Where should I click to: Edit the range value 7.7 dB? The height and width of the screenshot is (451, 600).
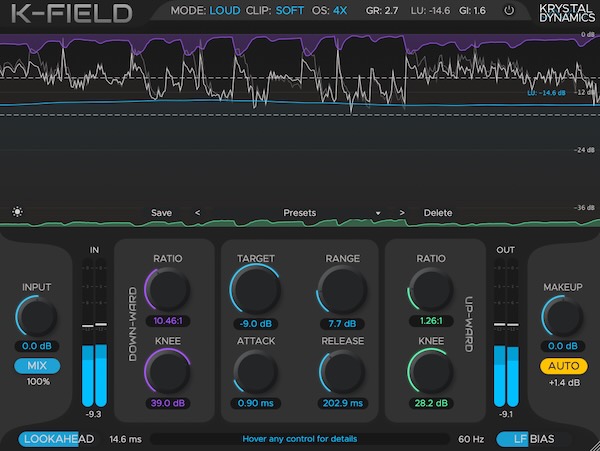pos(342,324)
